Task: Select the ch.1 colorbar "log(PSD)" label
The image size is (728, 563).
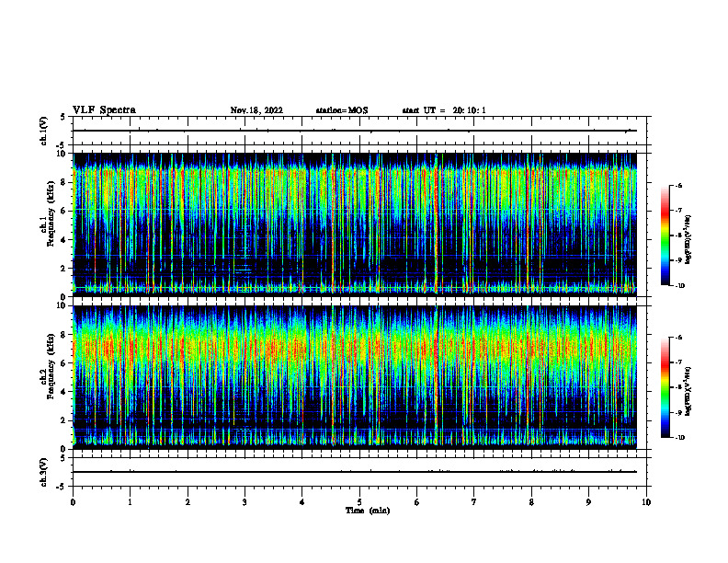Action: pos(688,239)
